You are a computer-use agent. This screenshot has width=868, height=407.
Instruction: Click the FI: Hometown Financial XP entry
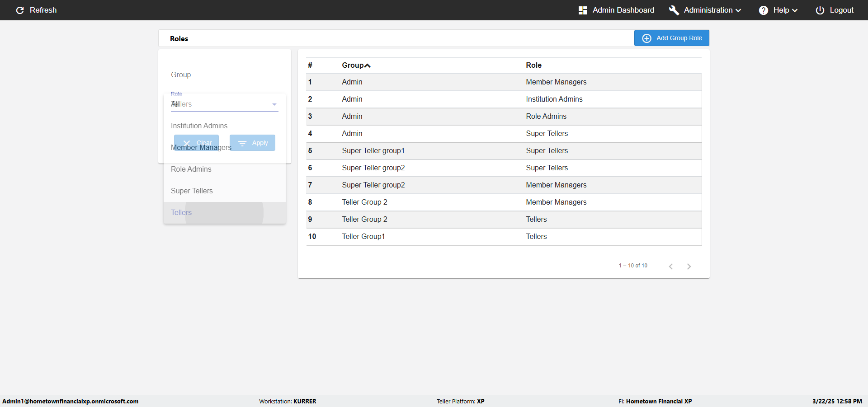pyautogui.click(x=655, y=401)
